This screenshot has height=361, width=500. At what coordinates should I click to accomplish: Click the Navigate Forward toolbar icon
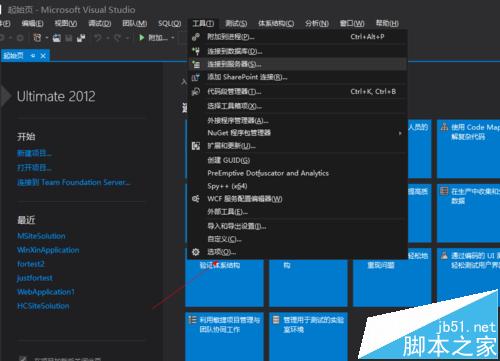[20, 38]
